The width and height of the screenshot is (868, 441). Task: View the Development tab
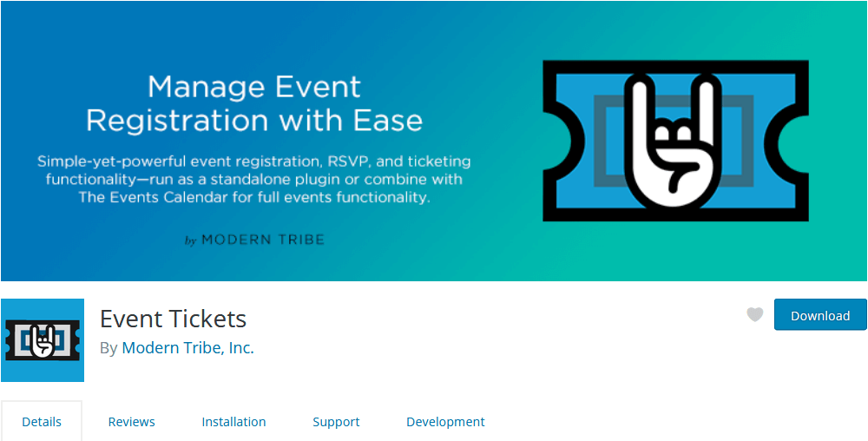tap(445, 422)
